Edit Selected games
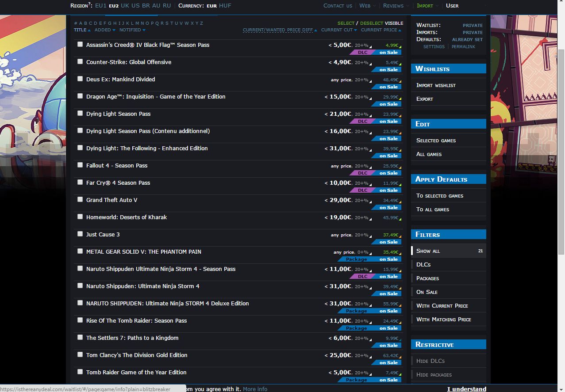This screenshot has height=392, width=565. (436, 141)
